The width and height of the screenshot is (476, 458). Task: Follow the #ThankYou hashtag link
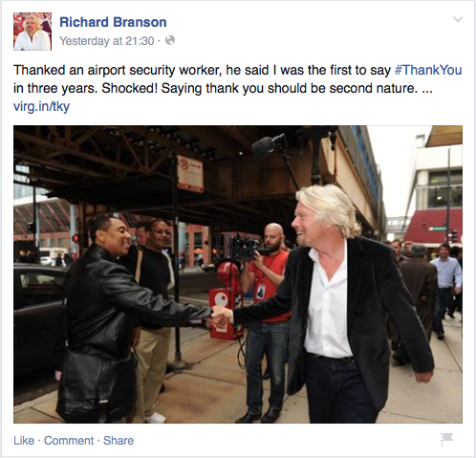tap(428, 70)
